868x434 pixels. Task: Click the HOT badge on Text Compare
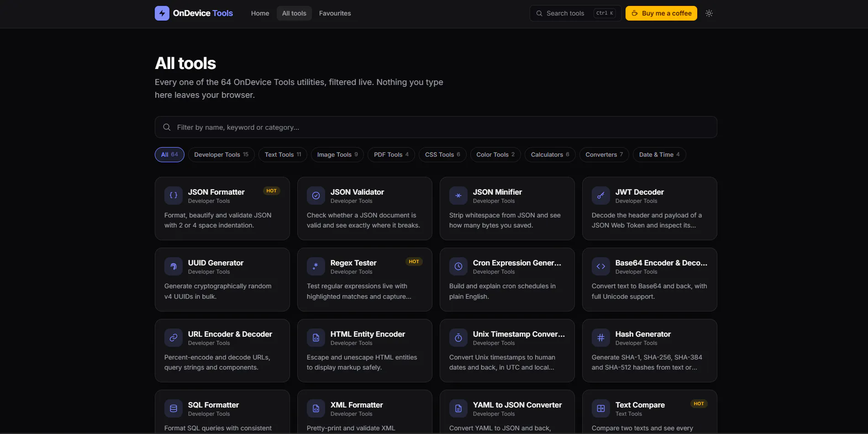coord(699,404)
